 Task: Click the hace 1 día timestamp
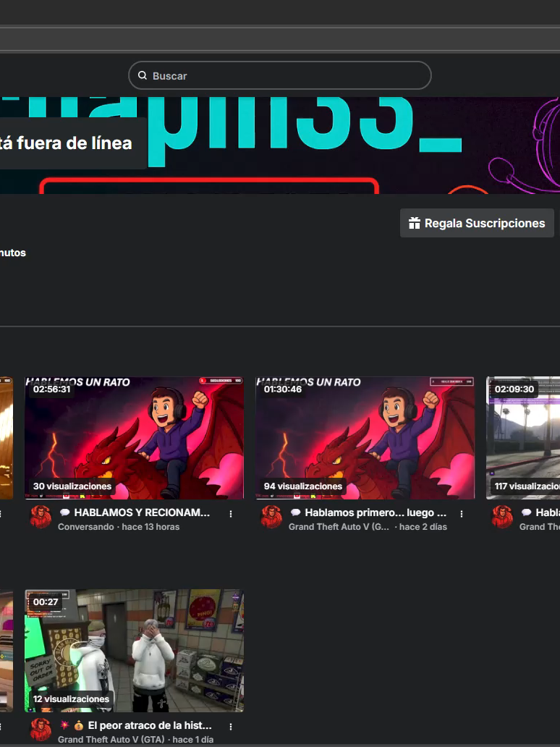[193, 739]
